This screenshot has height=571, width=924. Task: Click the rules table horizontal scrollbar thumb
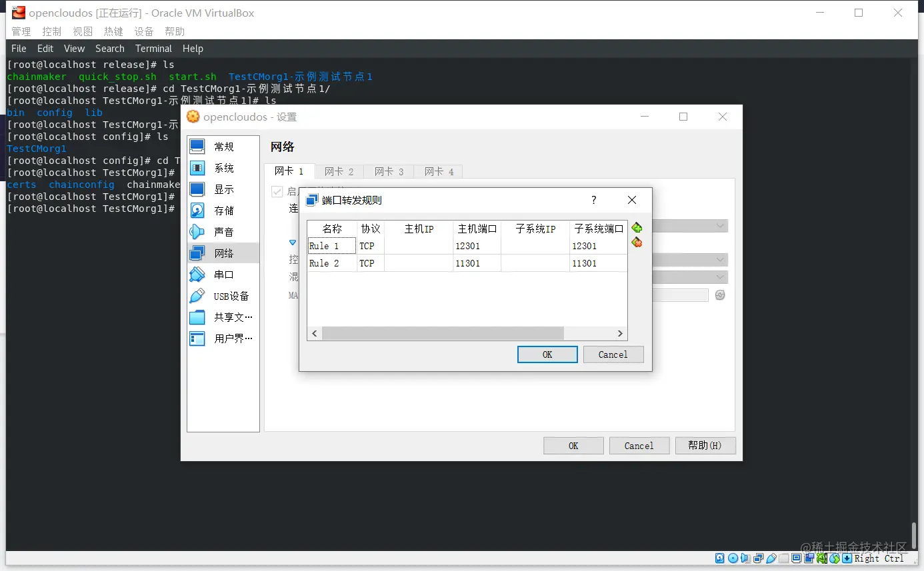click(x=443, y=333)
